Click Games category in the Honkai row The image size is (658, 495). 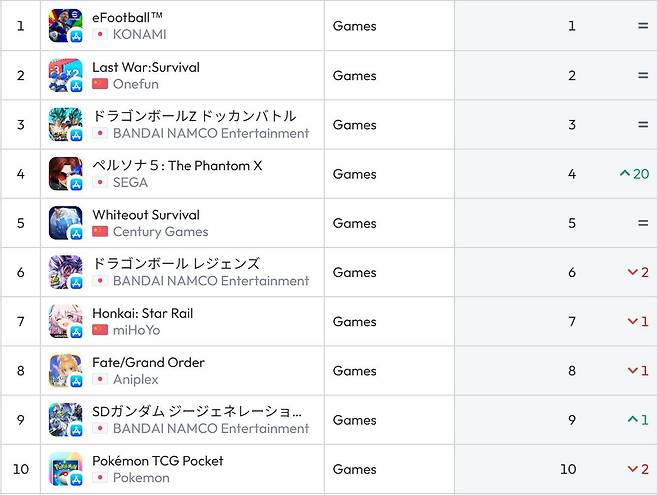pos(355,321)
